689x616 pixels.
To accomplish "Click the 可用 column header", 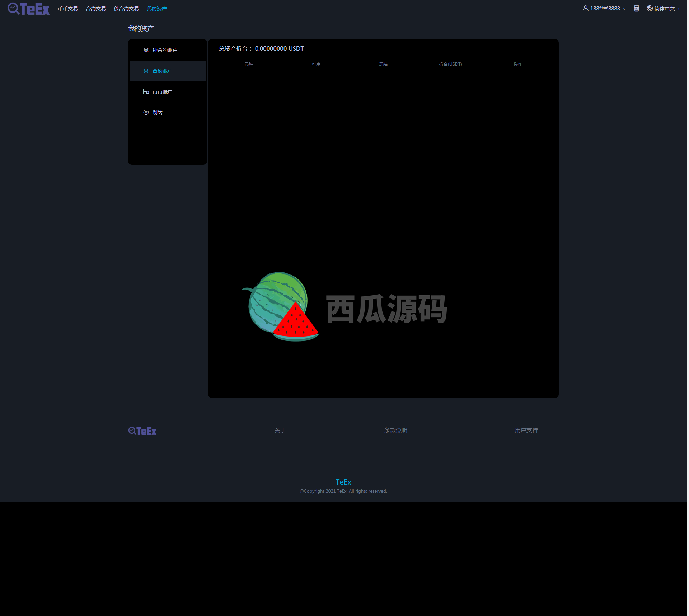I will (316, 64).
